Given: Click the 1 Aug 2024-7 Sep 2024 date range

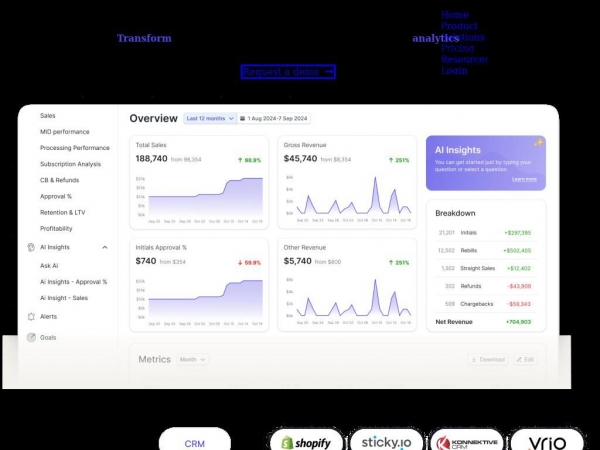Looking at the screenshot, I should tap(276, 118).
